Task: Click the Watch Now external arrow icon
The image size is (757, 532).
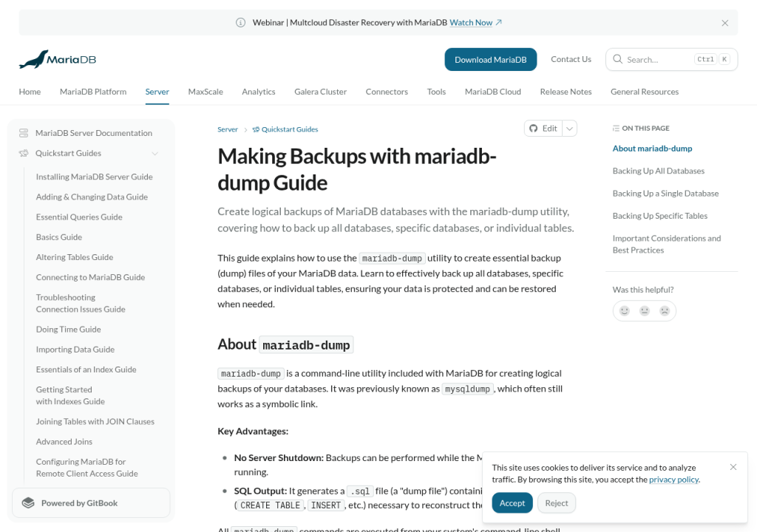Action: coord(499,22)
